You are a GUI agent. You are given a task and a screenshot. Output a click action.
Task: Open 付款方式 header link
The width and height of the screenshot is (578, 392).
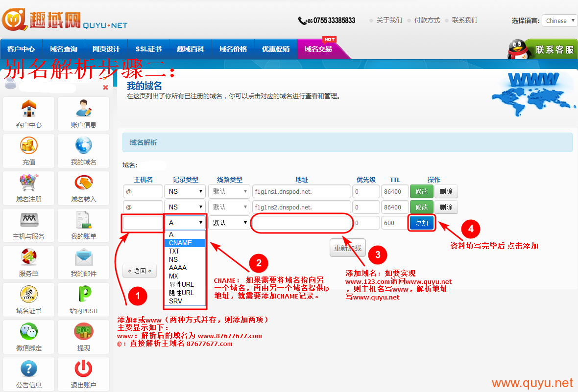click(x=427, y=20)
